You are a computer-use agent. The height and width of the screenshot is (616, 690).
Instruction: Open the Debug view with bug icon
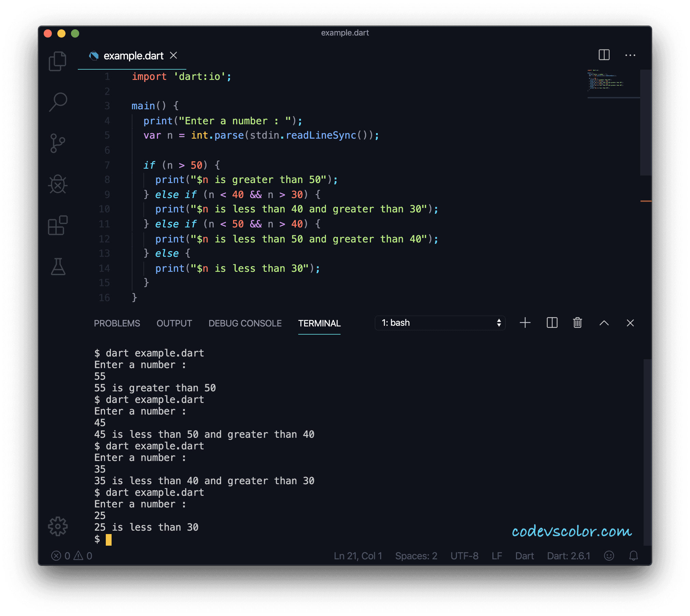pos(58,184)
